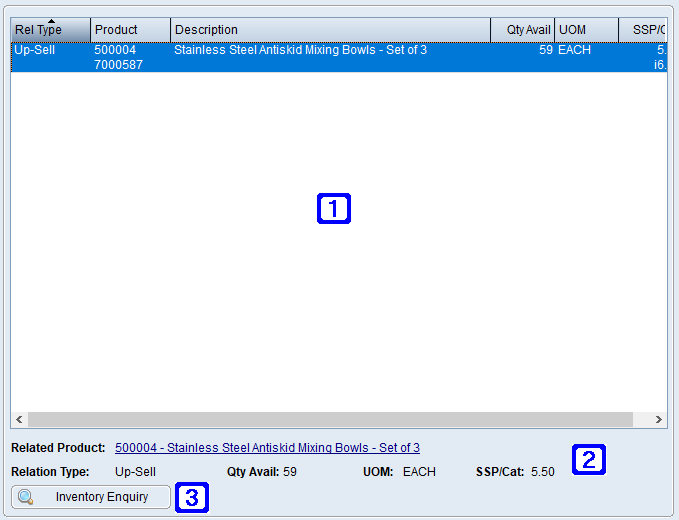Click the magnifier icon on Inventory Enquiry
This screenshot has height=520, width=679.
click(x=26, y=497)
